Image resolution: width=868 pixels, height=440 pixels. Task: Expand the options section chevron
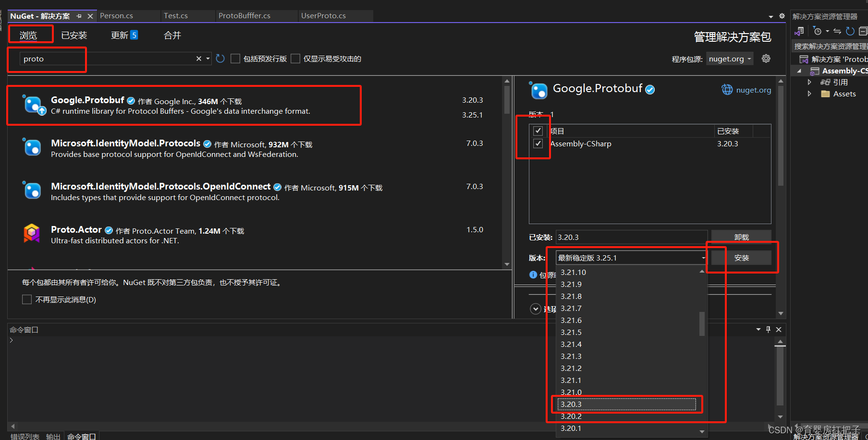click(x=536, y=309)
